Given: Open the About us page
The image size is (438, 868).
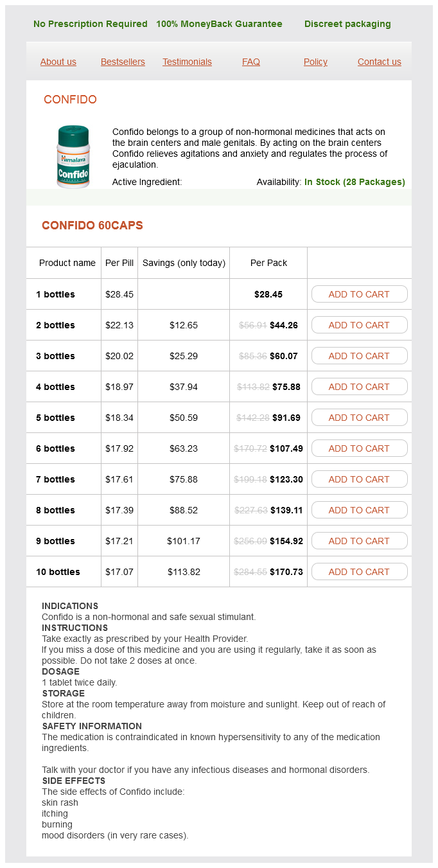Looking at the screenshot, I should tap(58, 62).
